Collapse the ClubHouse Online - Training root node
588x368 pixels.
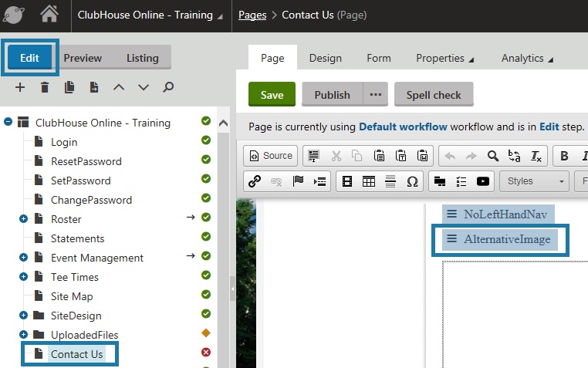point(8,122)
